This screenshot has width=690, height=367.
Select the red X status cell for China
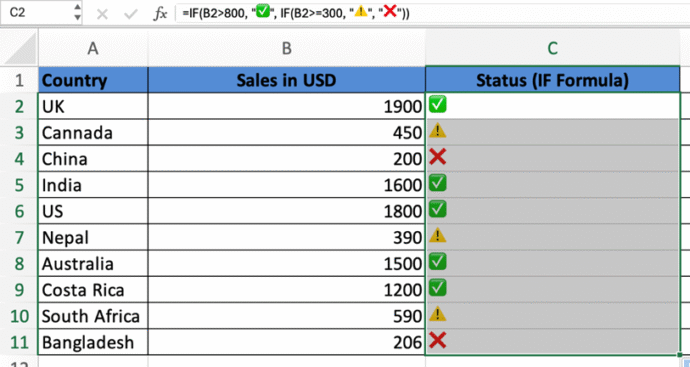click(552, 158)
